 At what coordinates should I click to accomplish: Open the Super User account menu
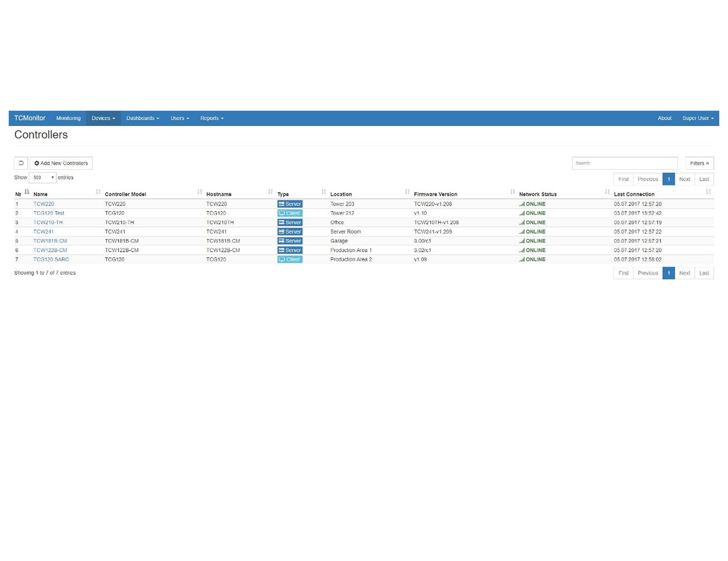(x=698, y=118)
